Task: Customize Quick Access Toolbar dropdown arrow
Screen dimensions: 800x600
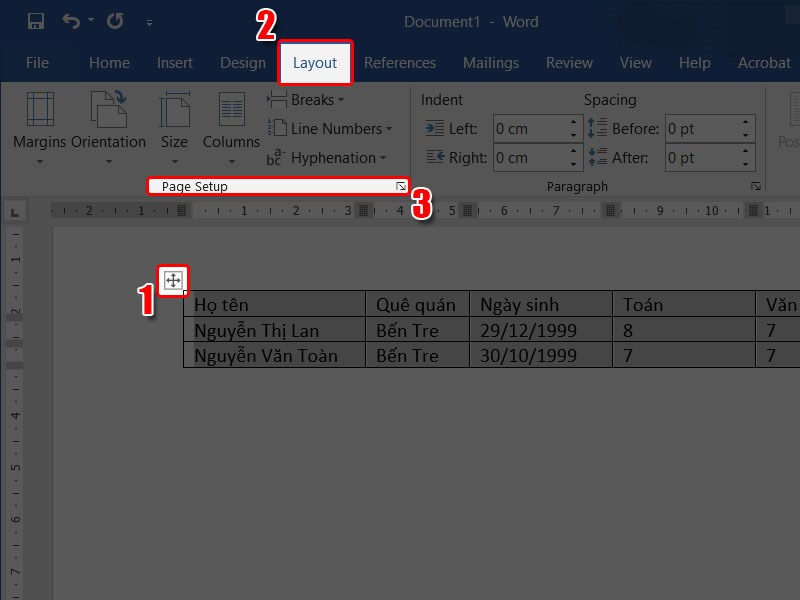Action: (150, 22)
